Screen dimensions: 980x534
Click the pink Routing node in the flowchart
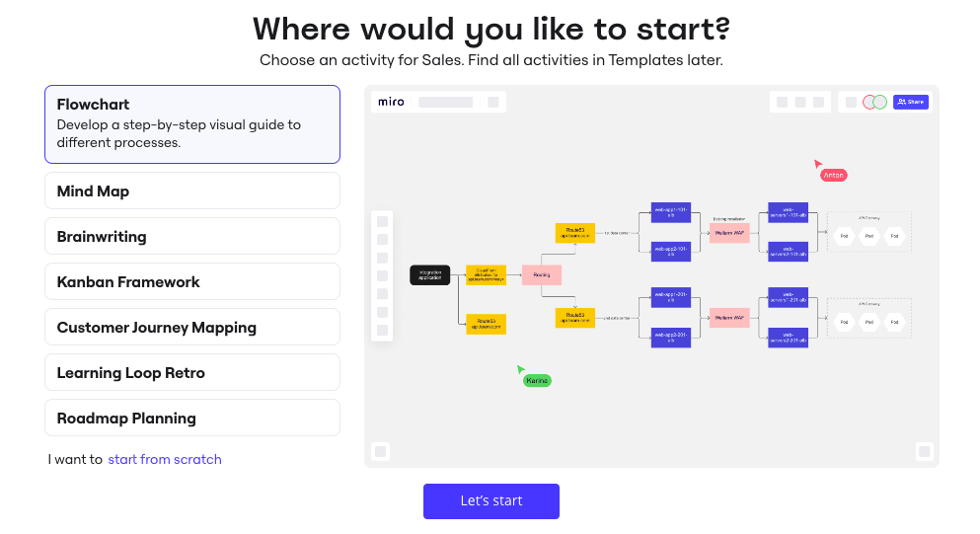(542, 275)
